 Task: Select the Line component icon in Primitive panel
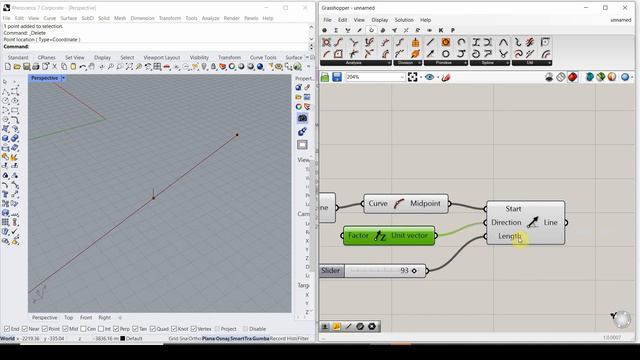coord(430,42)
